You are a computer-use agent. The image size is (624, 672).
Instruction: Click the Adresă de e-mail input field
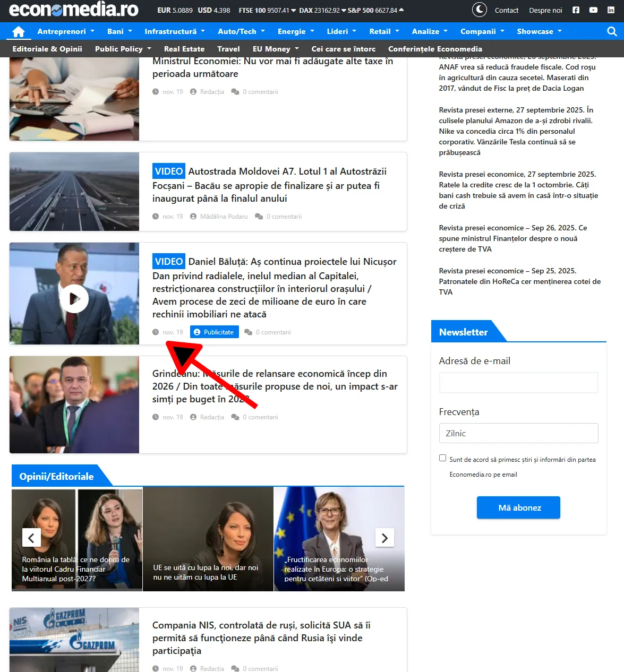(x=518, y=383)
